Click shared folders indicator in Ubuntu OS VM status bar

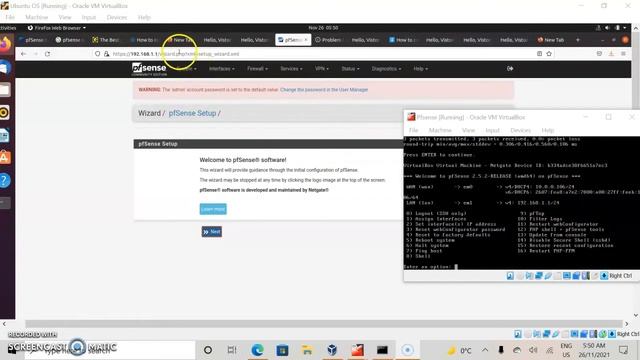[x=565, y=334]
